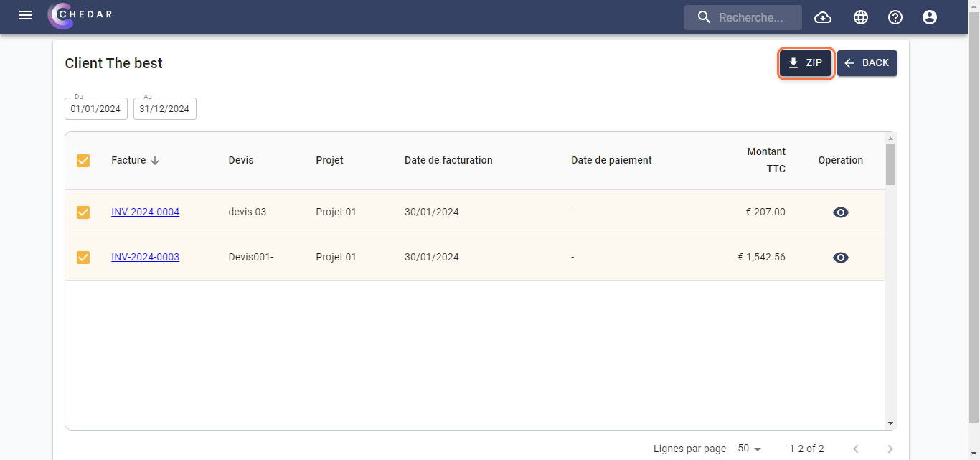Uncheck the INV-2024-0003 row checkbox
Viewport: 980px width, 460px height.
tap(83, 258)
